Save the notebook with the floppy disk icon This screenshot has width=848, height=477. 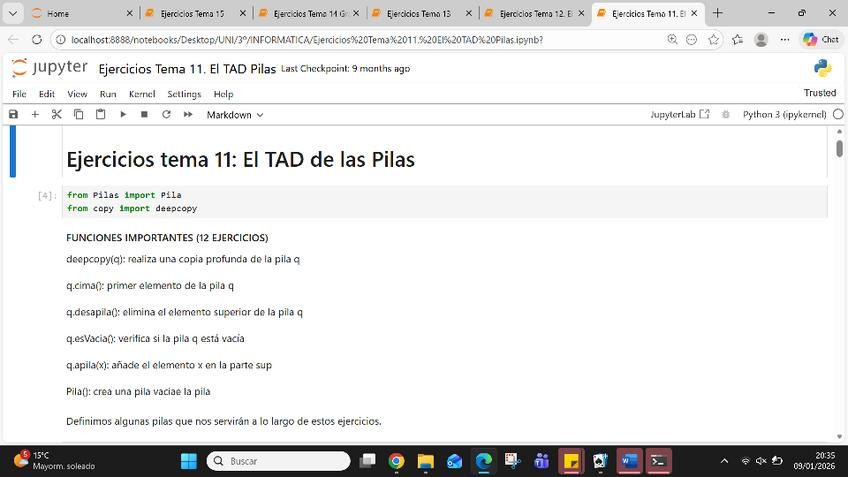tap(14, 114)
